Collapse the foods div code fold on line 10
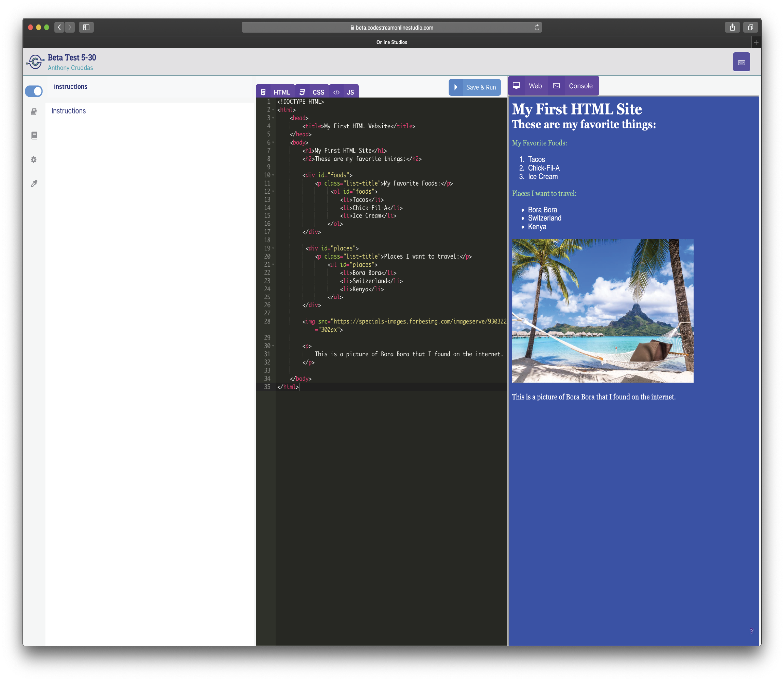The width and height of the screenshot is (784, 682). tap(273, 175)
